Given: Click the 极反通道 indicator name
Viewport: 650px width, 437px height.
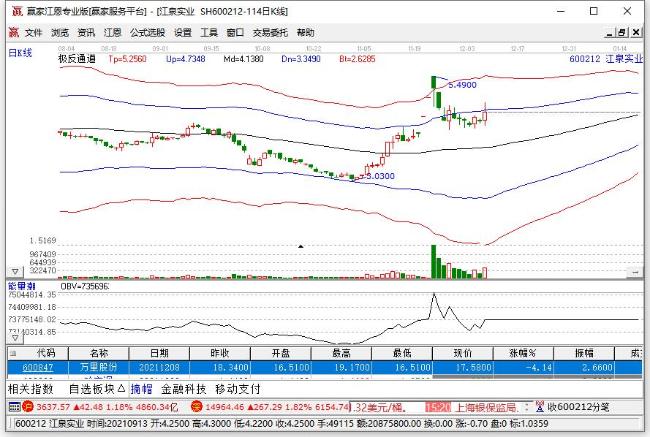Looking at the screenshot, I should [x=76, y=59].
